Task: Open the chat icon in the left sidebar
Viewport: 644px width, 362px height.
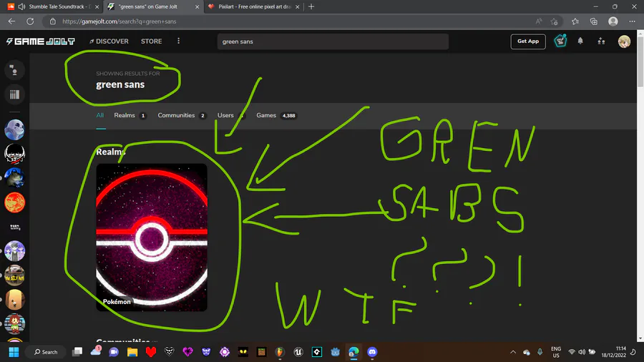Action: [14, 70]
